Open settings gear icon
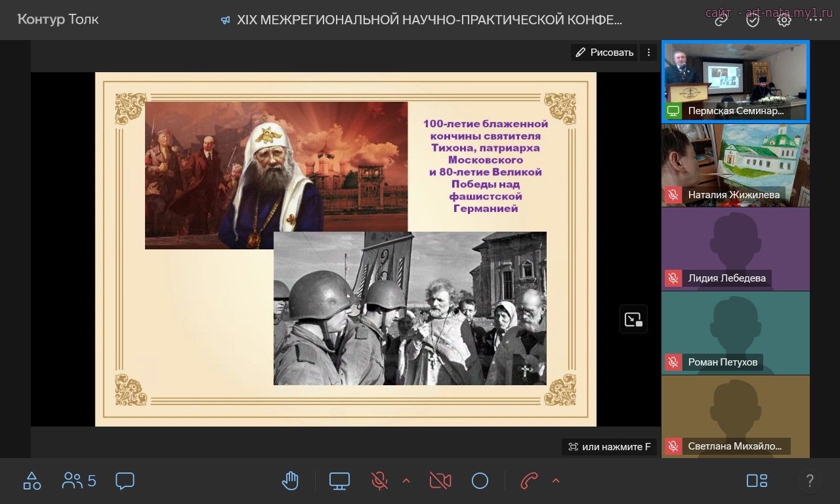Image resolution: width=840 pixels, height=504 pixels. (784, 20)
